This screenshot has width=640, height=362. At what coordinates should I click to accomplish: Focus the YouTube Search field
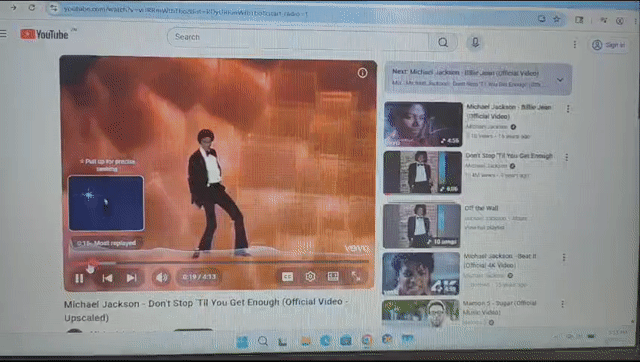click(298, 39)
